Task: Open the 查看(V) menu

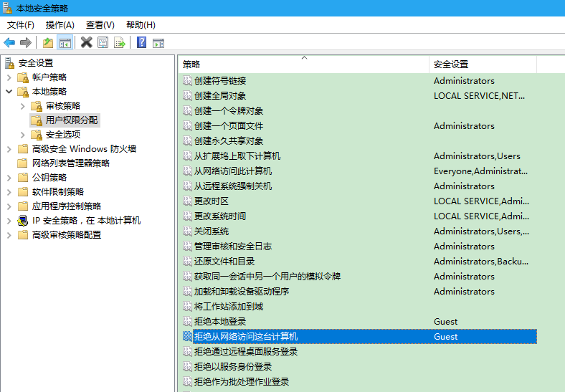Action: coord(100,25)
